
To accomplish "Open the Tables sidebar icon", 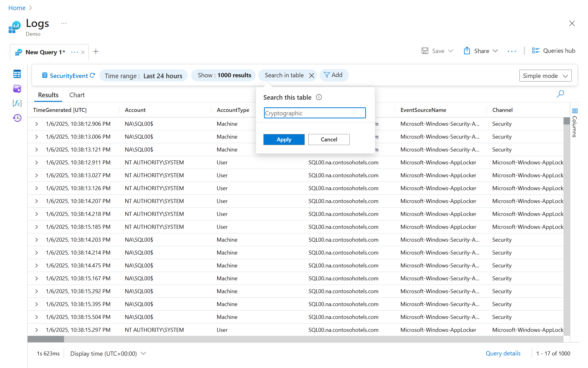I will click(17, 74).
